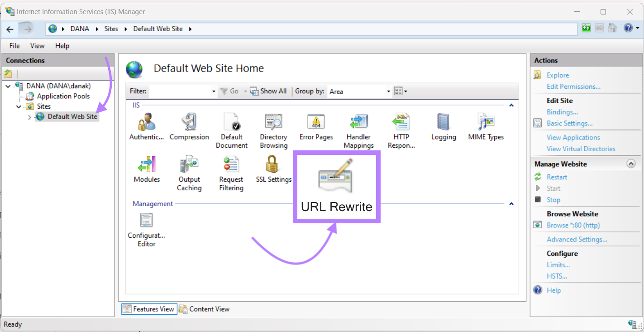Collapse the Sites tree node

tap(19, 106)
